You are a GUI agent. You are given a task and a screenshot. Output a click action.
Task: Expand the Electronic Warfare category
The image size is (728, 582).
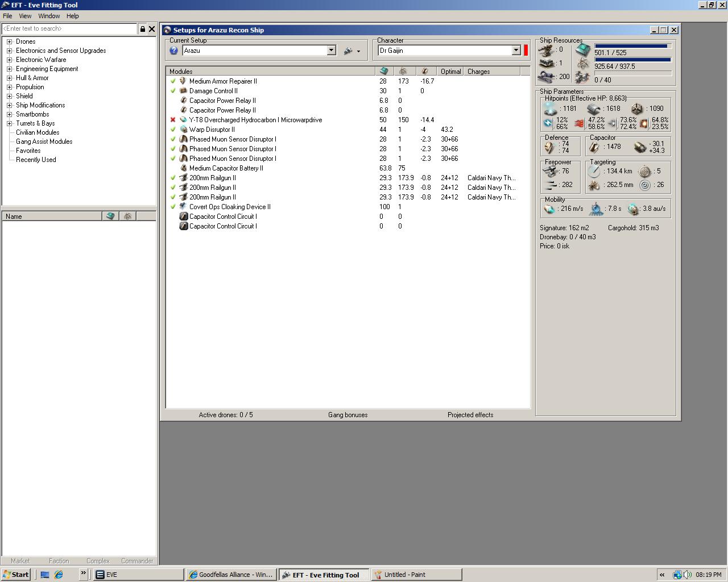pos(9,60)
